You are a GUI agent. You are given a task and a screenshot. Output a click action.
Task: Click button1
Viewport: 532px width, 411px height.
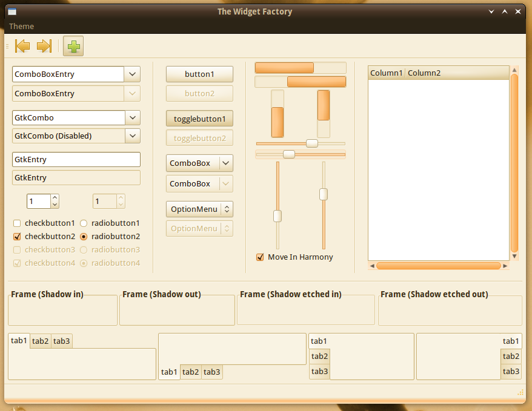[199, 74]
